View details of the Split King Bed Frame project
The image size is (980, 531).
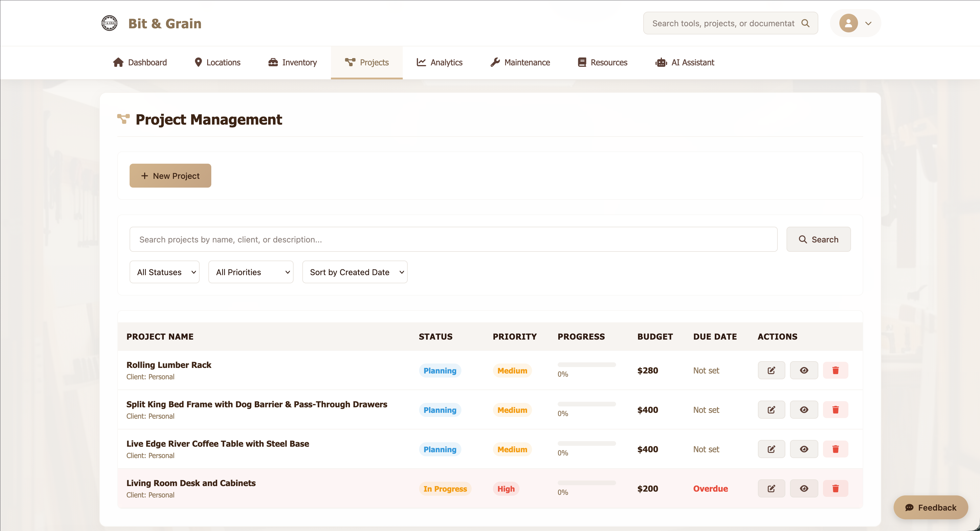(x=803, y=410)
